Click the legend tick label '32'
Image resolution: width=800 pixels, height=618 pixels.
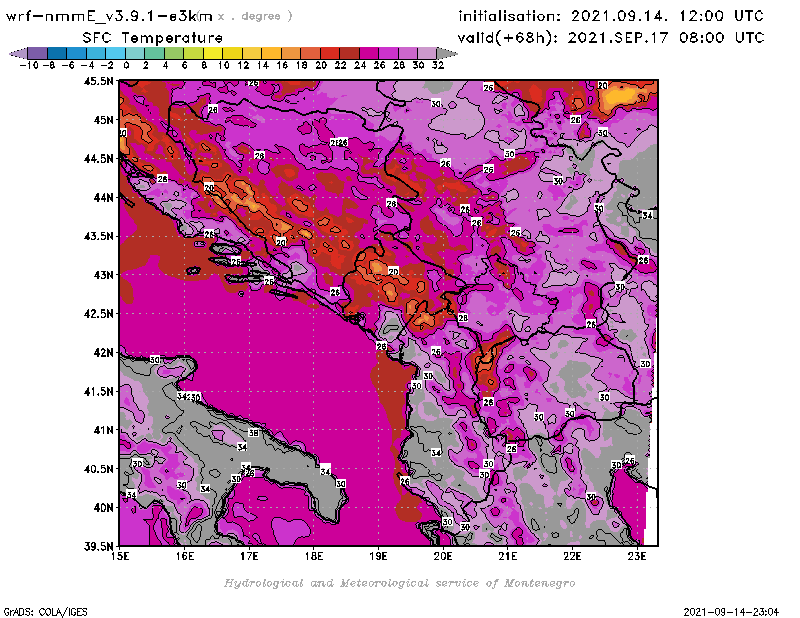[x=438, y=65]
